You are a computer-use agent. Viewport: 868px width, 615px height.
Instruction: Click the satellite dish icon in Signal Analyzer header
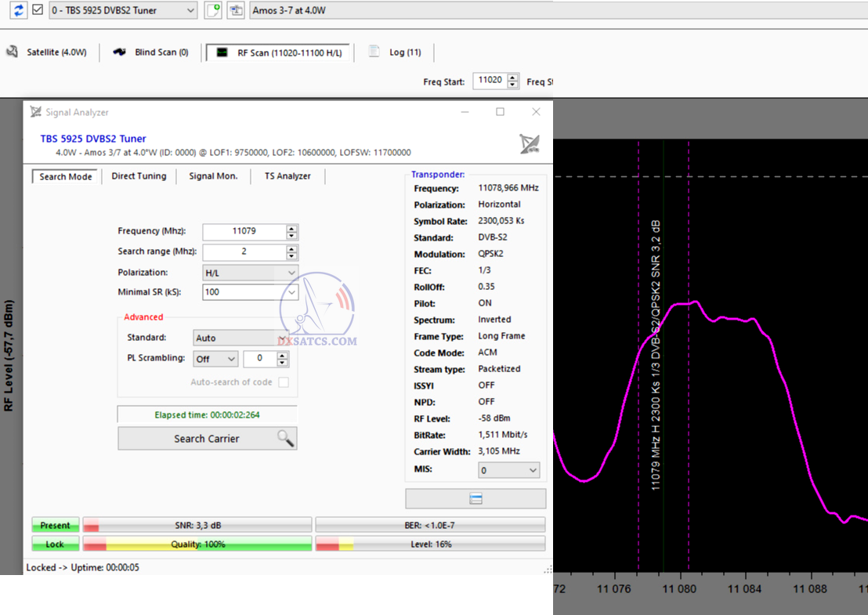pos(530,143)
